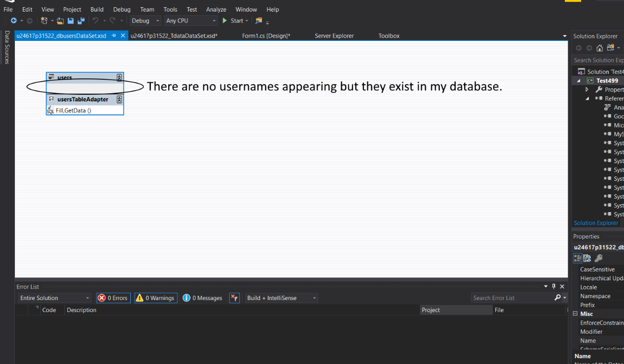Viewport: 624px width, 364px height.
Task: Toggle the 0 Warnings filter
Action: point(156,298)
